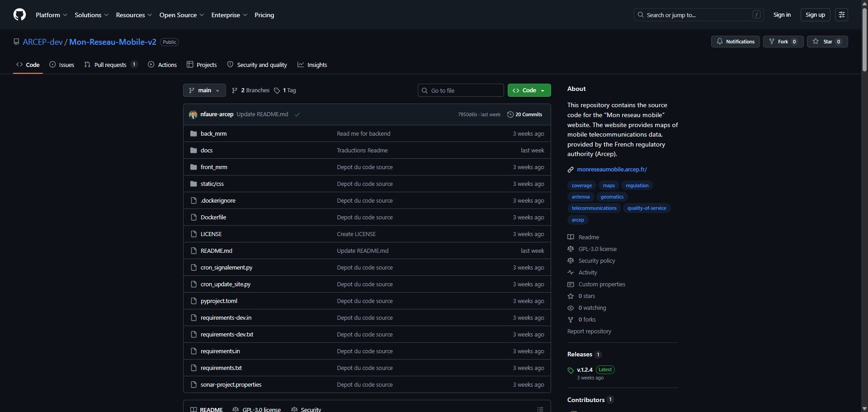This screenshot has height=412, width=868.
Task: Click the docs folder icon
Action: pos(193,151)
